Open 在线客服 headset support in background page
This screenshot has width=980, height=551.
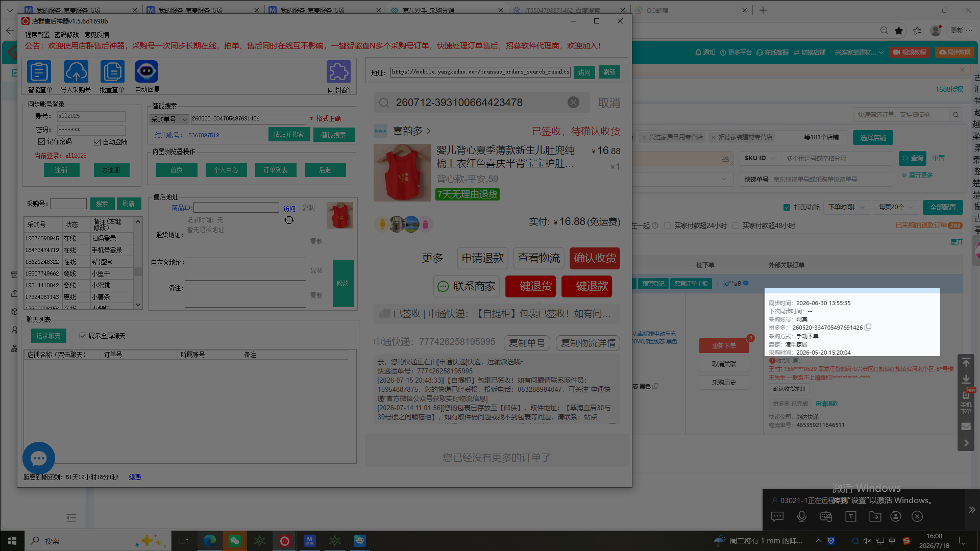point(773,53)
